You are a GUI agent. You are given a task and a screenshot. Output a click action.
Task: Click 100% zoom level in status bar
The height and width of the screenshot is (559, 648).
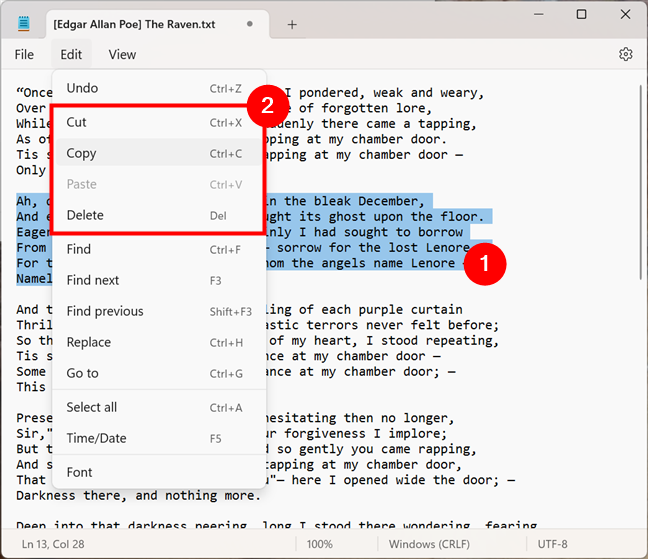coord(319,544)
